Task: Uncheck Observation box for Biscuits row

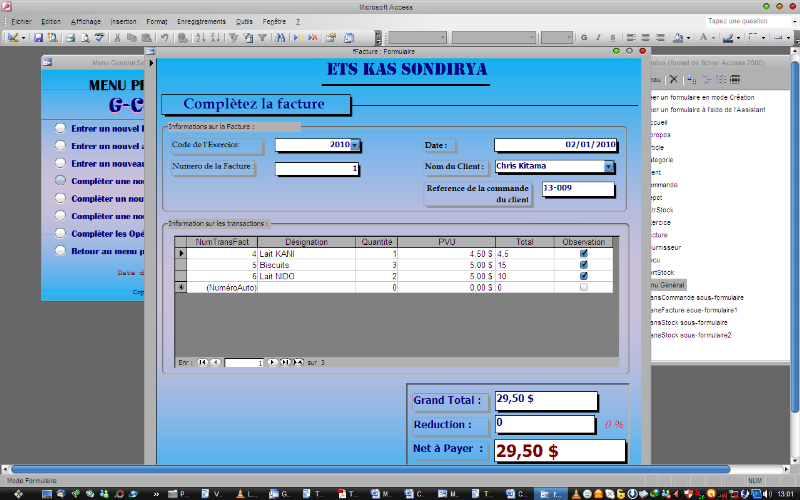Action: point(583,265)
